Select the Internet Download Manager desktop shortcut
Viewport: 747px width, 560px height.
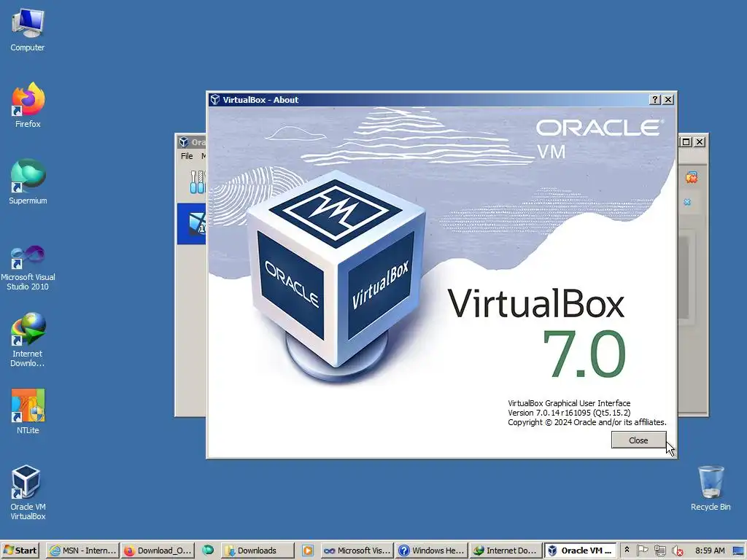28,340
